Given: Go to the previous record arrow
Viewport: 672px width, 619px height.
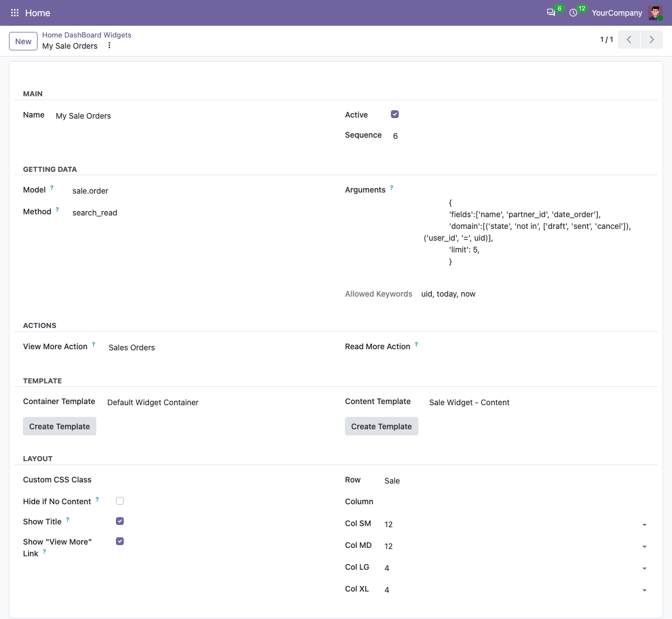Looking at the screenshot, I should 629,40.
